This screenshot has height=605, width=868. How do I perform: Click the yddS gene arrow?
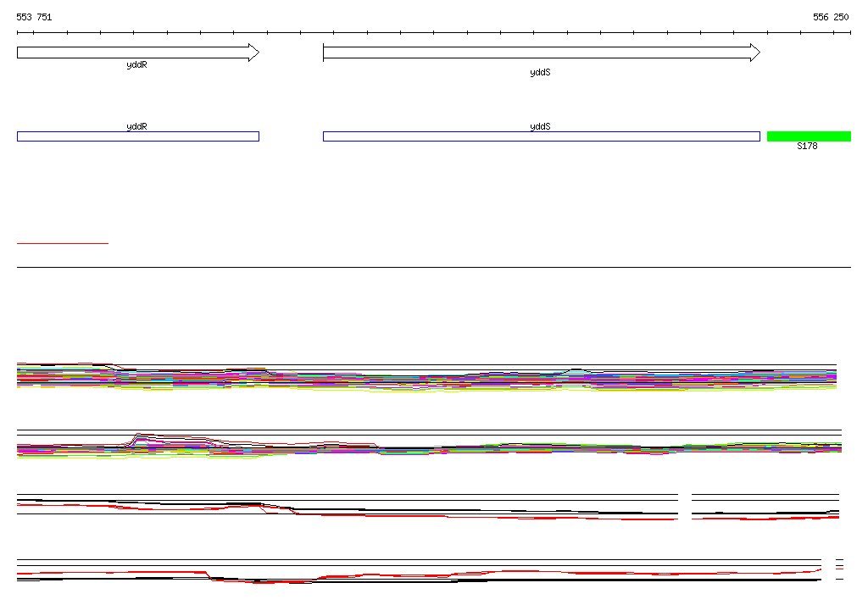(x=542, y=53)
